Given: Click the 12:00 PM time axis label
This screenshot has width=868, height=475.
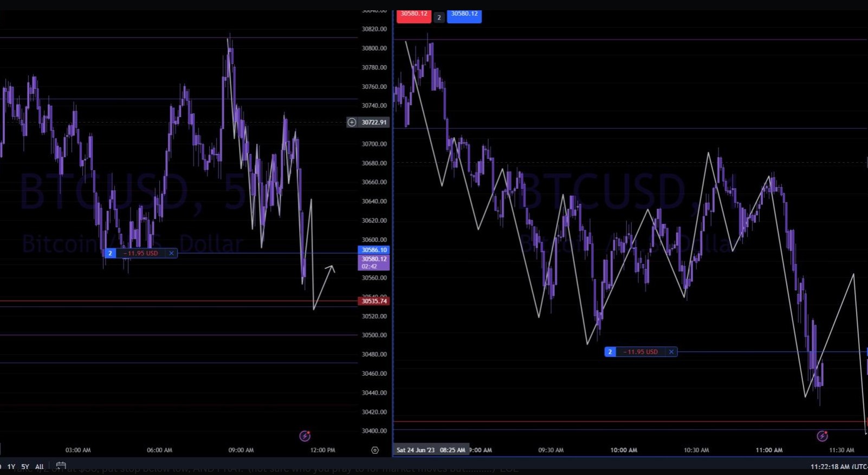Looking at the screenshot, I should pos(322,450).
